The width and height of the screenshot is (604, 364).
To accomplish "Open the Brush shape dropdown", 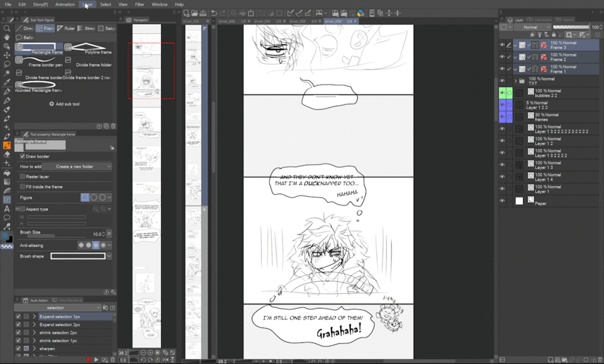I will coord(109,256).
